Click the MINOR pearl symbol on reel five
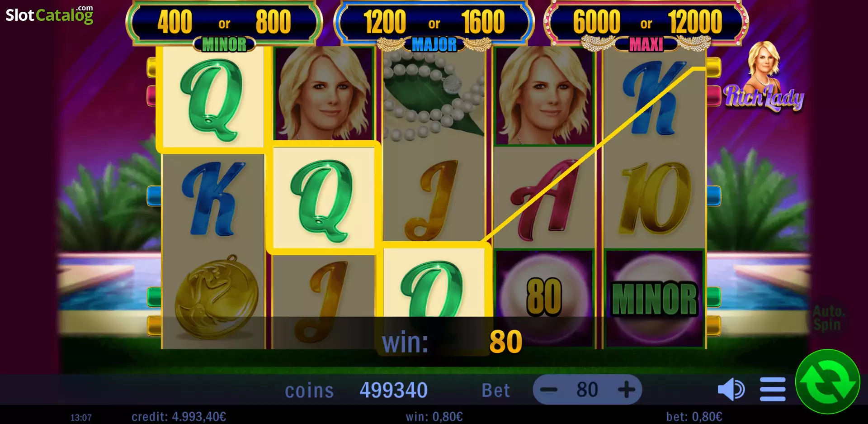 point(655,298)
